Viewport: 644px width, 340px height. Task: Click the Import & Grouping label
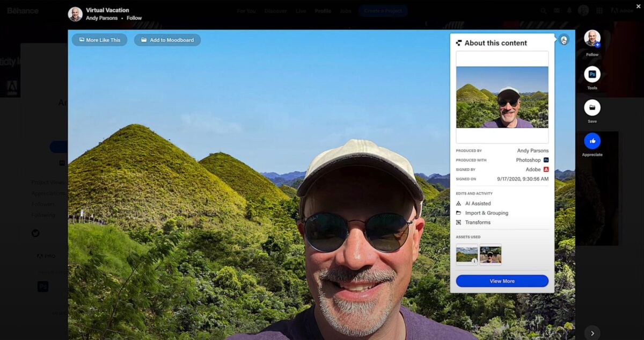pyautogui.click(x=487, y=213)
